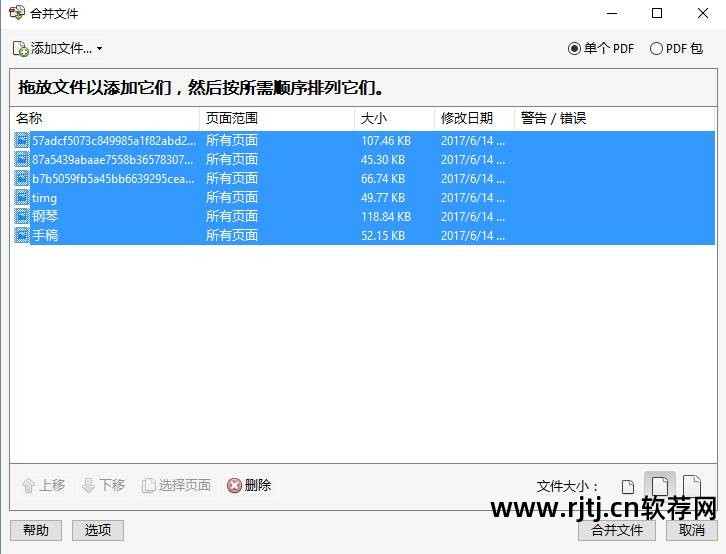
Task: Click the 警告 / 错误 column header
Action: [x=614, y=118]
